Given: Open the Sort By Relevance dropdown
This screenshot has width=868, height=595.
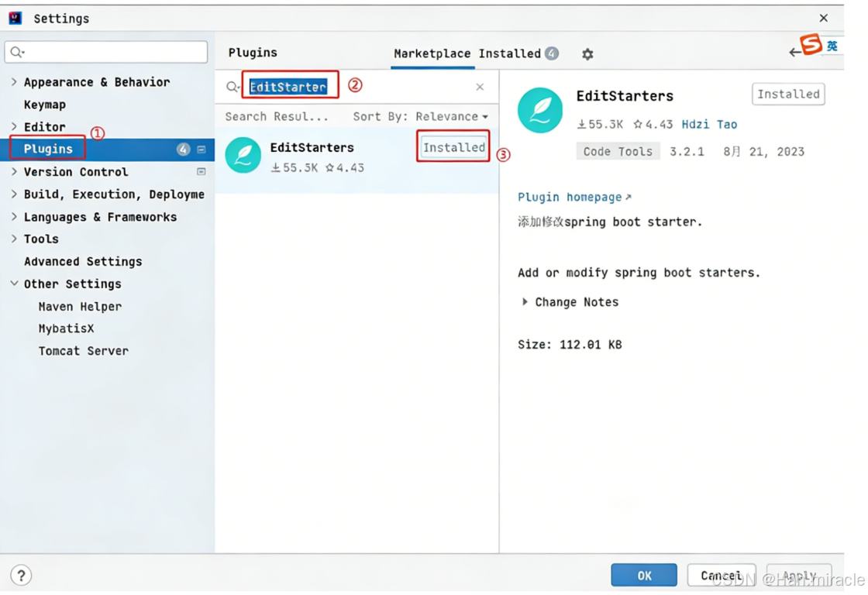Looking at the screenshot, I should [x=421, y=117].
